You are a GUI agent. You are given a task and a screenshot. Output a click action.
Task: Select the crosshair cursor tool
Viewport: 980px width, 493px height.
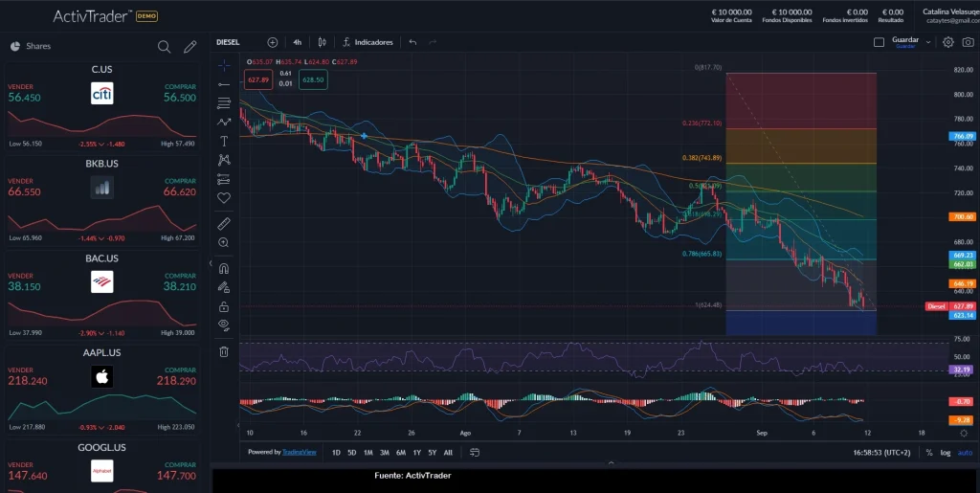(x=224, y=66)
